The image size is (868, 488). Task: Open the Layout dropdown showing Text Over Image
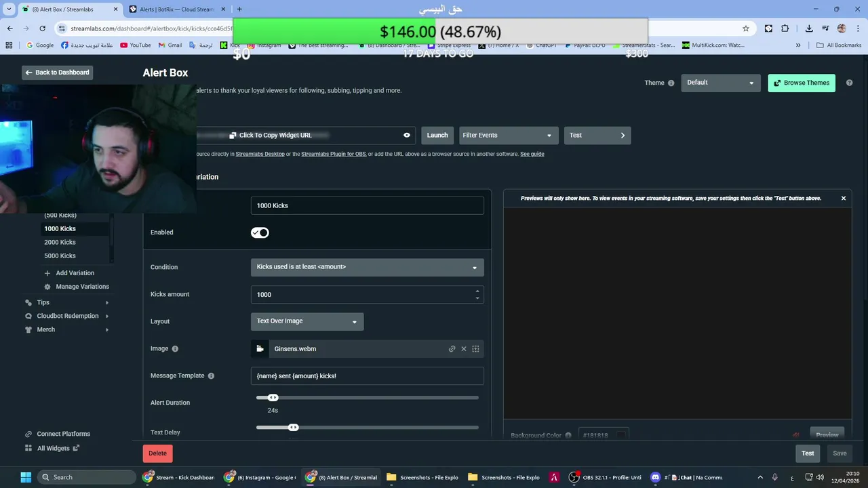coord(307,321)
